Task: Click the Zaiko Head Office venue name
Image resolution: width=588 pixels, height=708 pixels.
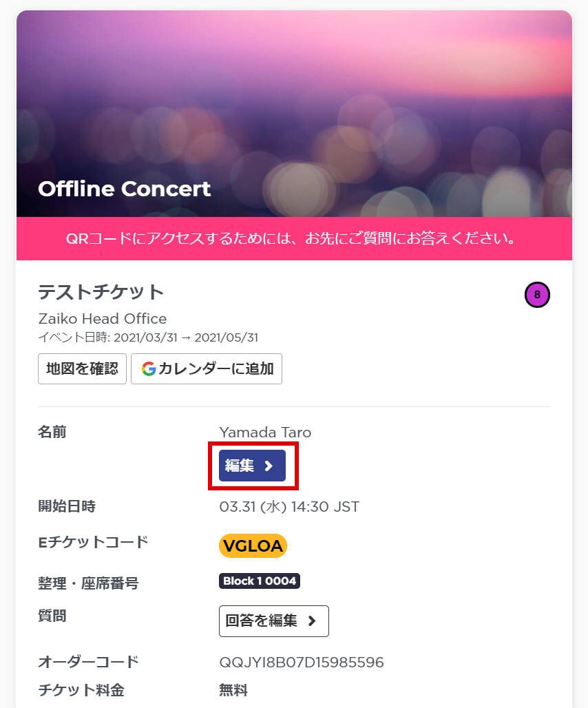Action: click(102, 319)
